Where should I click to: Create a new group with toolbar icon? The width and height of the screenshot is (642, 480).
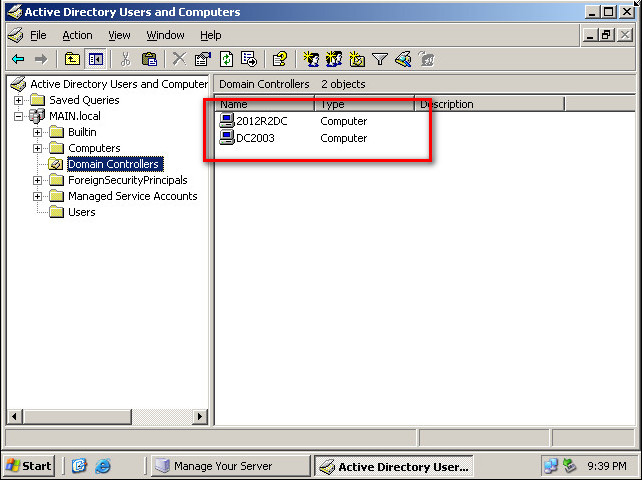tap(334, 60)
